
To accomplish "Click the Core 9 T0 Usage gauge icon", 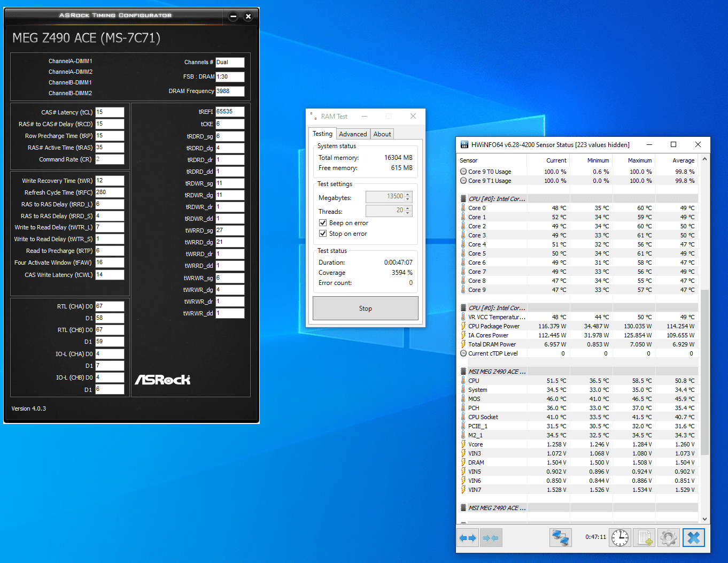I will [463, 172].
